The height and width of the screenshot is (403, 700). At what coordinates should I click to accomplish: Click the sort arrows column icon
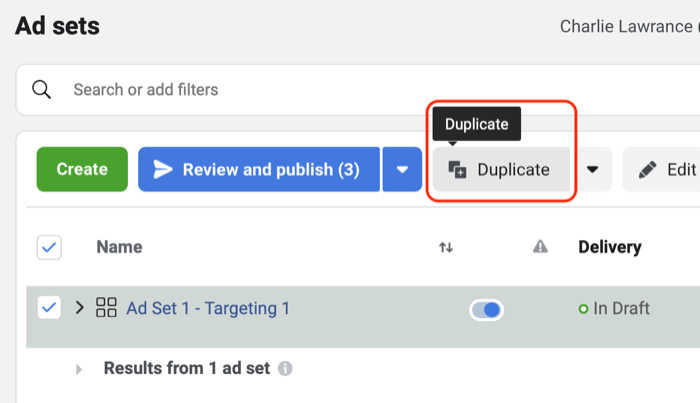[x=446, y=247]
